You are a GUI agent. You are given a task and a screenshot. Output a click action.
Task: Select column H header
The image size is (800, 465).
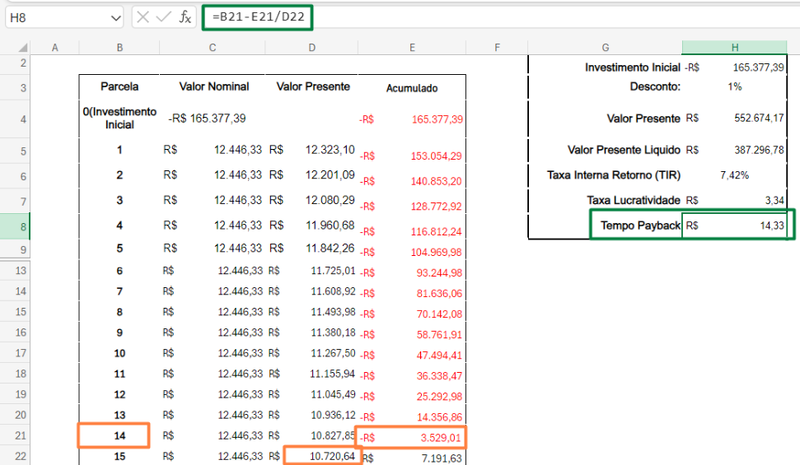pyautogui.click(x=735, y=47)
